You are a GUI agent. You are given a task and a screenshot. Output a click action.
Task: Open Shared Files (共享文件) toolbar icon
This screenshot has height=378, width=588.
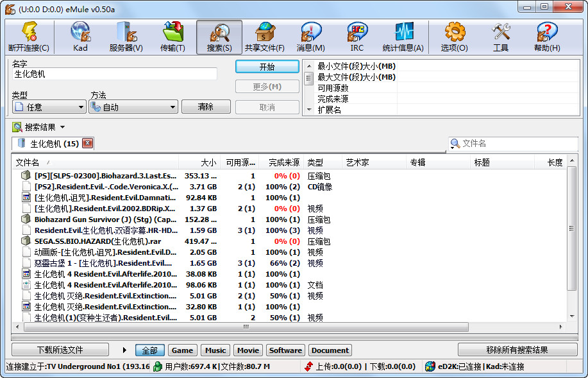pos(265,37)
